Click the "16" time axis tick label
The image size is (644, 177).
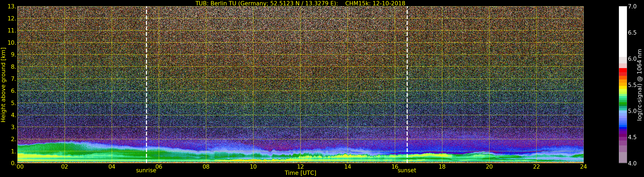(x=395, y=166)
